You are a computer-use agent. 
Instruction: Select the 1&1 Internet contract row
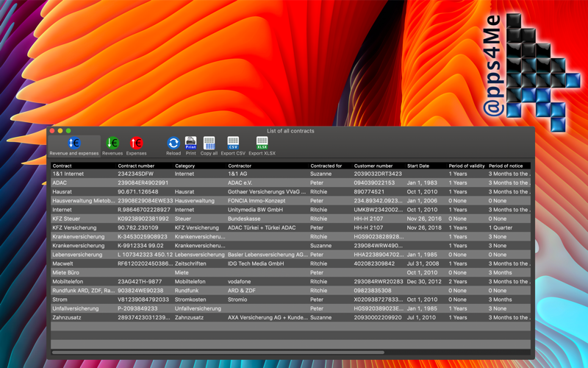290,174
